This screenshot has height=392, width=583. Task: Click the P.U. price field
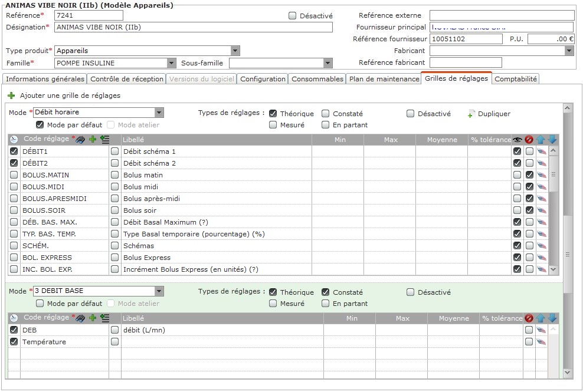[551, 39]
